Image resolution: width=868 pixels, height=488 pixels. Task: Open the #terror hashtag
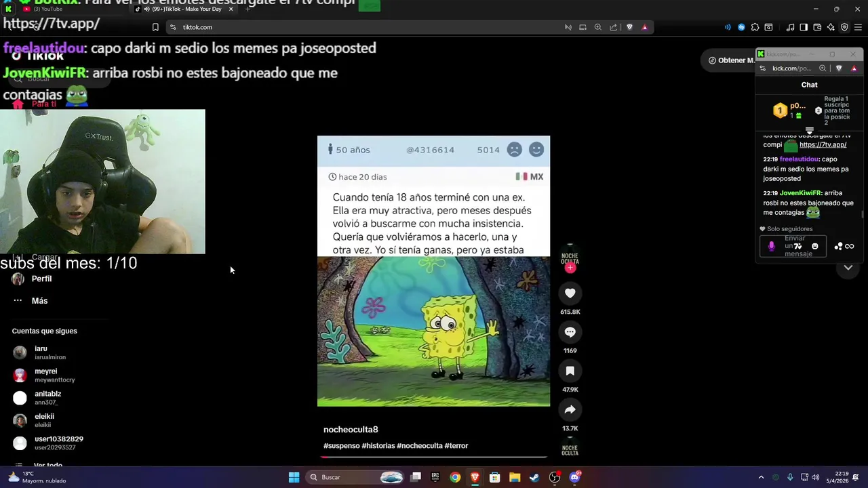(x=456, y=446)
